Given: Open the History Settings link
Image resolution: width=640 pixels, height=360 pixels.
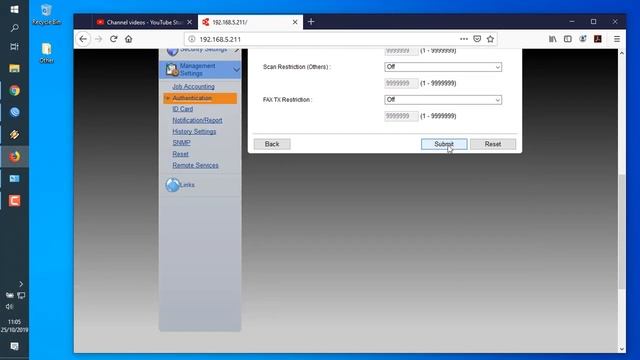Looking at the screenshot, I should (x=194, y=131).
